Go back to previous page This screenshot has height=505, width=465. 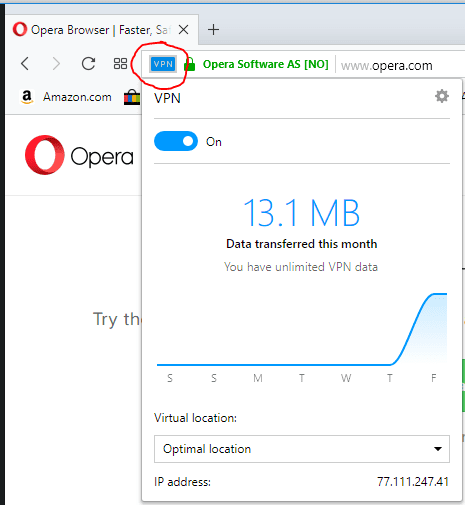click(x=25, y=63)
